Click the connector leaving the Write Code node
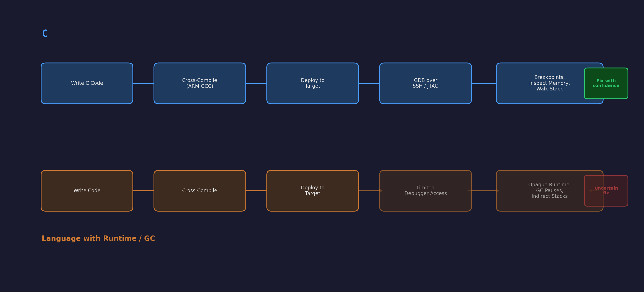 [143, 190]
